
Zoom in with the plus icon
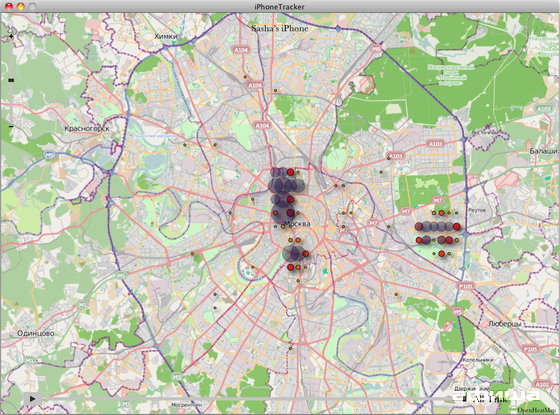11,36
